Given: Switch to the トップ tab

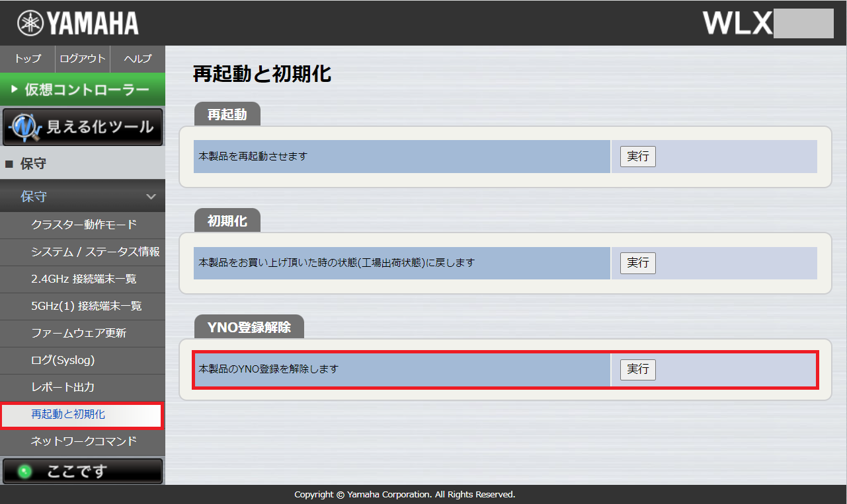Looking at the screenshot, I should point(26,59).
